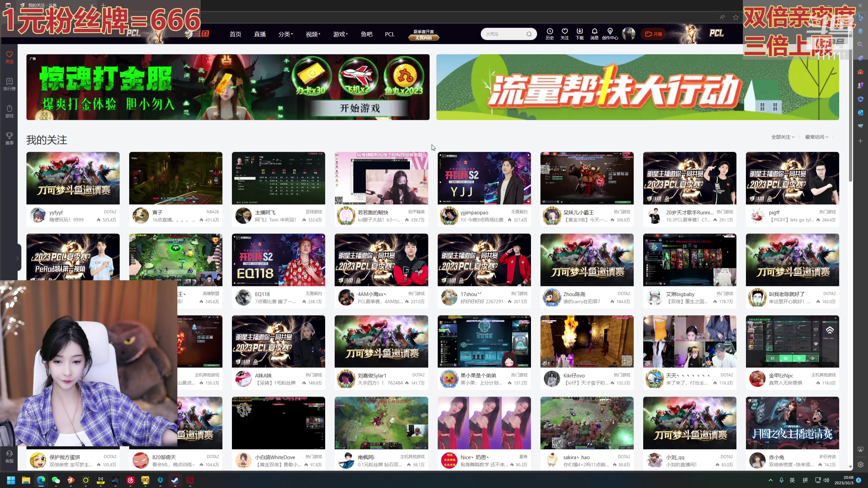
Task: Toggle the favorites star in the address bar
Action: click(735, 17)
